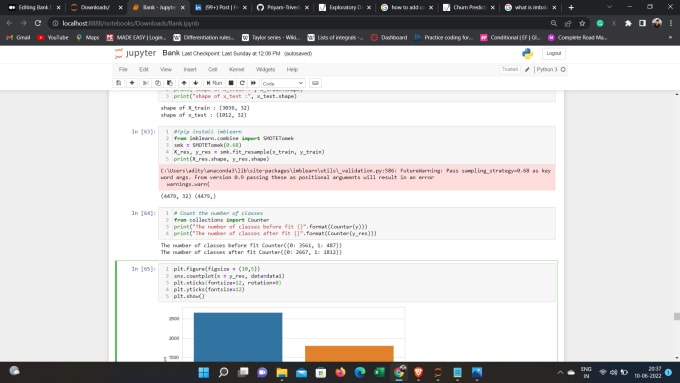This screenshot has width=680, height=383.
Task: Switch to the Editing Bank browser tab
Action: [x=34, y=7]
